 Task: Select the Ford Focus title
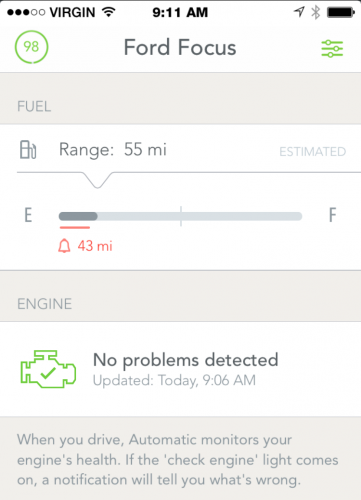(x=180, y=47)
